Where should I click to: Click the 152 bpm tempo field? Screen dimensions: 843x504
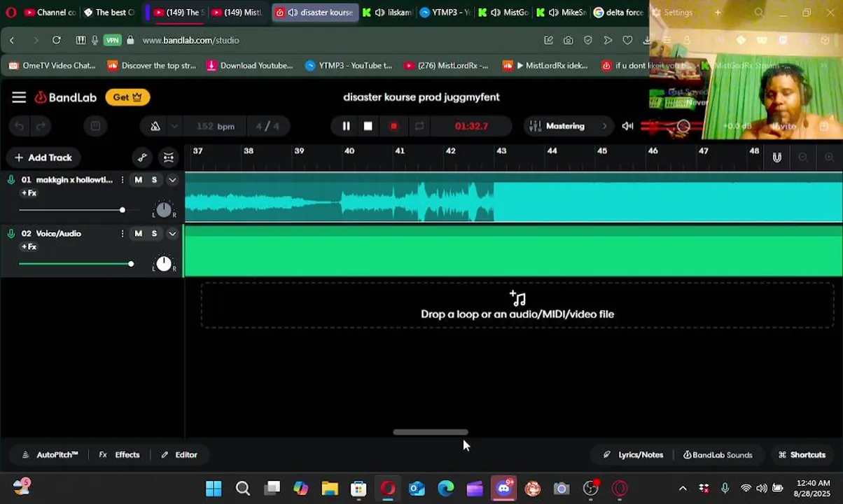point(215,126)
